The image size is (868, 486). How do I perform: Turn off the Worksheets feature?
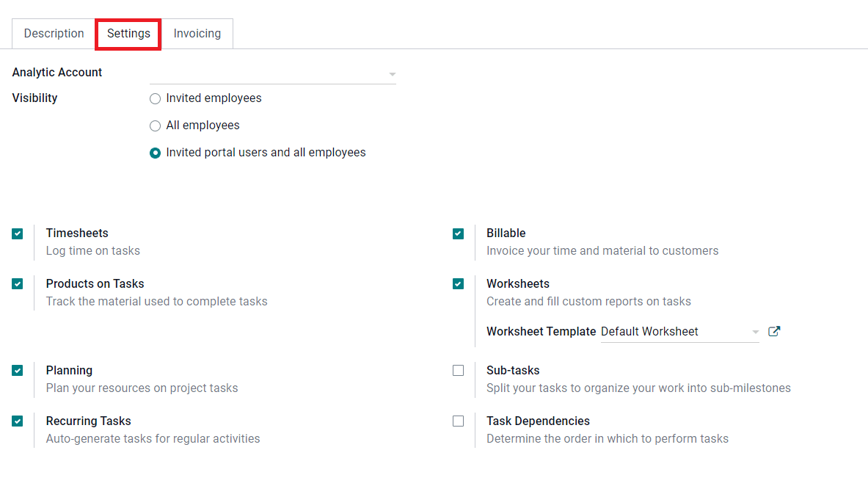[458, 283]
